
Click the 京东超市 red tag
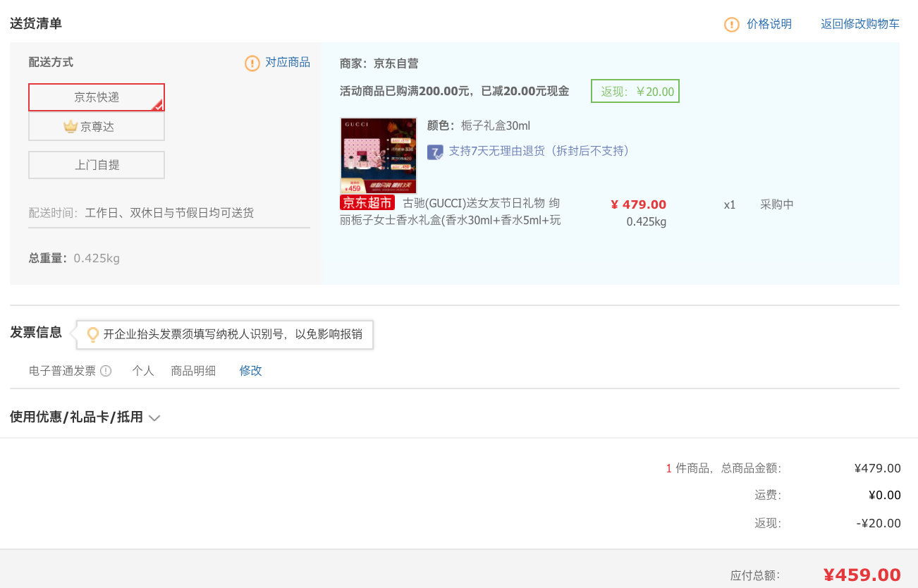367,203
